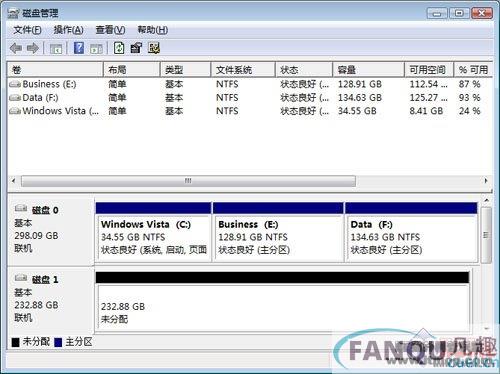Click the Back arrow toolbar icon
Screen dimensions: 500x374
(16, 48)
